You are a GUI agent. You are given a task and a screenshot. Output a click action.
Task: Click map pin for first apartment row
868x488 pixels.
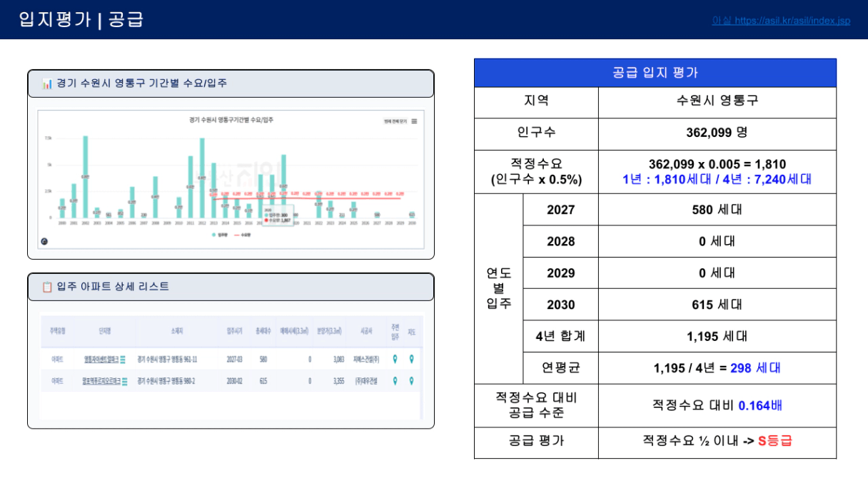click(411, 359)
